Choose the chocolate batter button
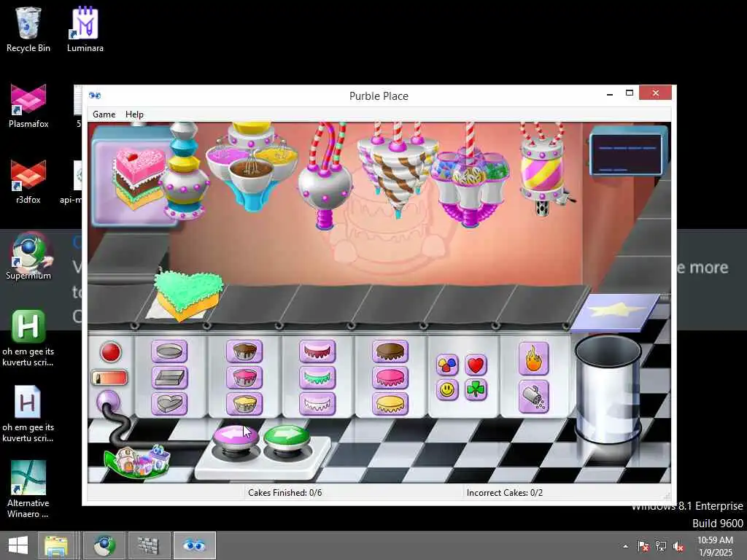747x560 pixels. click(244, 351)
